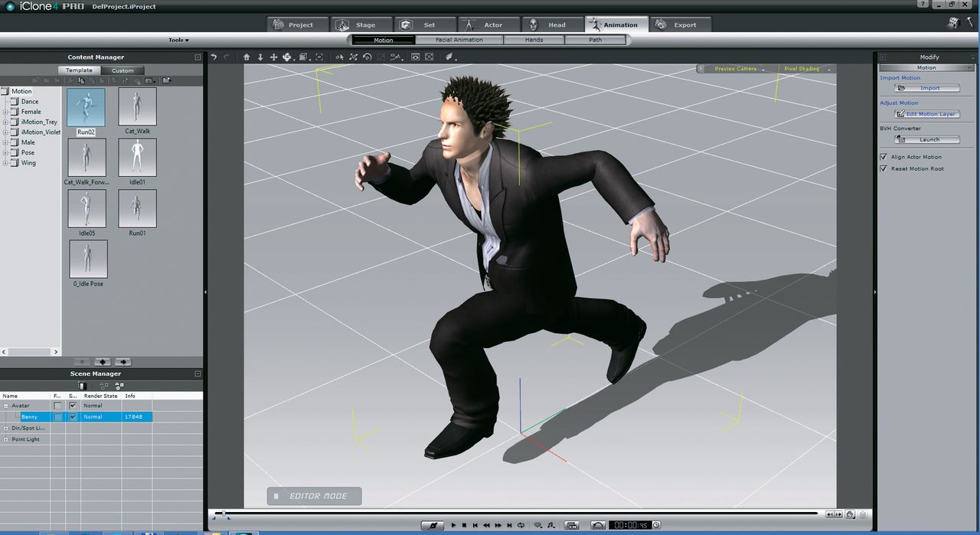Screen dimensions: 980x535
Task: Open the Pixel Shading viewport label
Action: click(802, 69)
